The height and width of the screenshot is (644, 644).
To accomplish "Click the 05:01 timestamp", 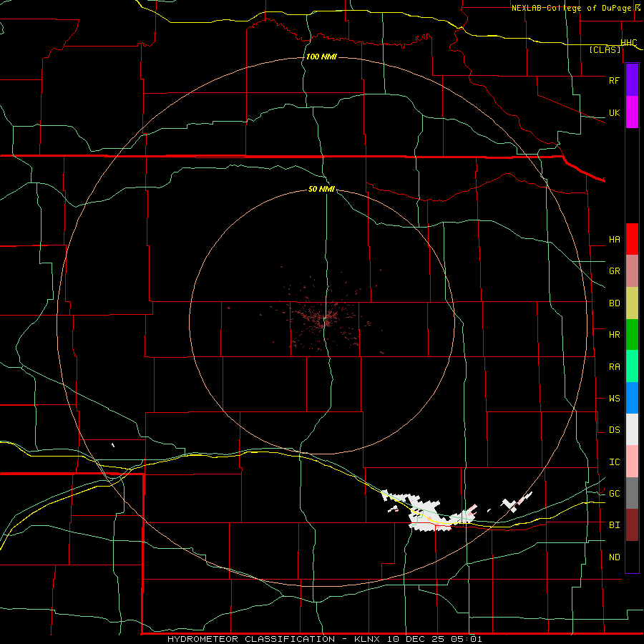I will click(x=466, y=639).
